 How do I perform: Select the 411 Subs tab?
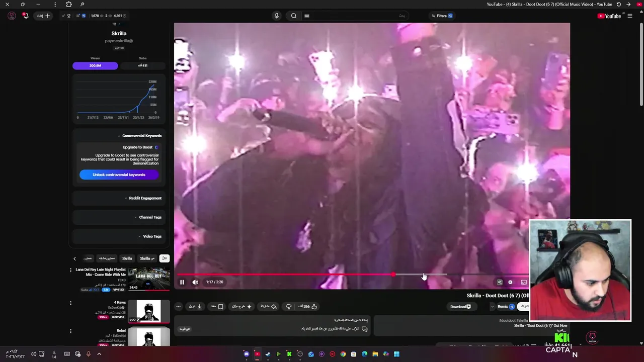(143, 65)
